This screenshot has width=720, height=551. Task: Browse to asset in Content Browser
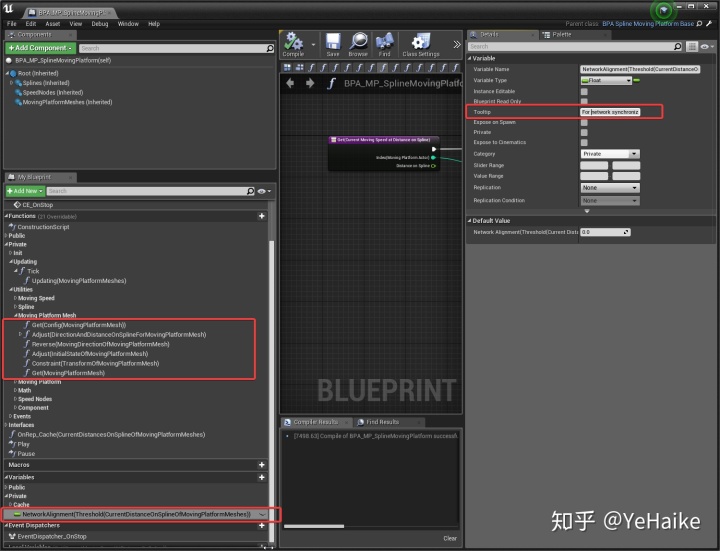pyautogui.click(x=358, y=45)
